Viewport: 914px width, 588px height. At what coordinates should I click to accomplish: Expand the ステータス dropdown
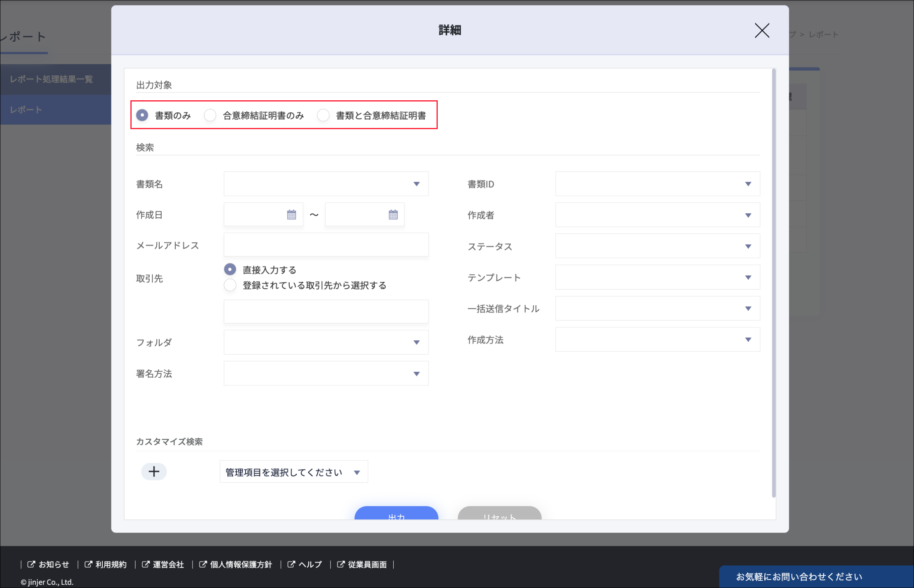click(x=657, y=246)
